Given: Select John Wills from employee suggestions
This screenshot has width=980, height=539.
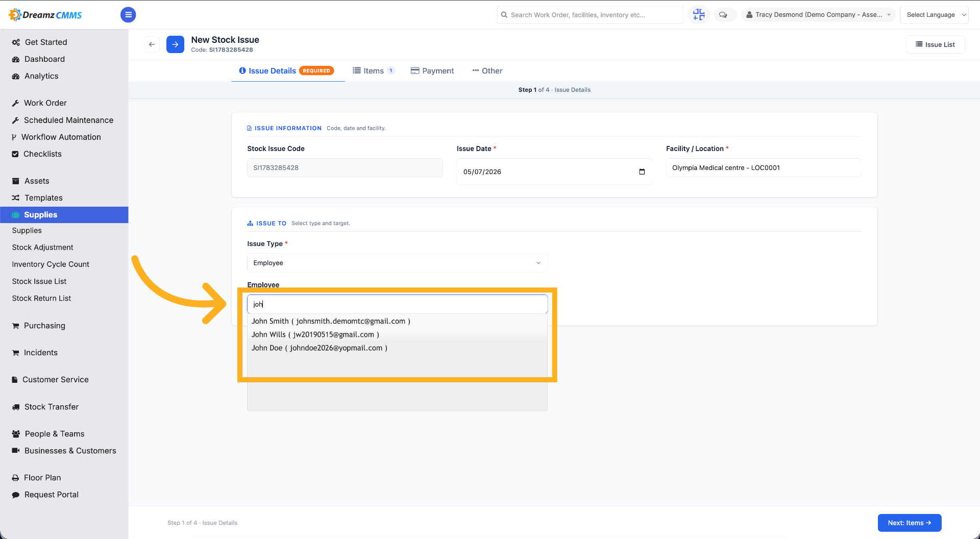Looking at the screenshot, I should pos(397,334).
